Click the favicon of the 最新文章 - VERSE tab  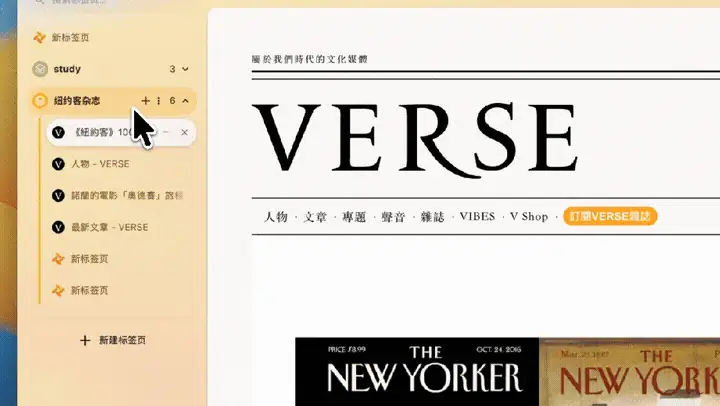tap(58, 227)
